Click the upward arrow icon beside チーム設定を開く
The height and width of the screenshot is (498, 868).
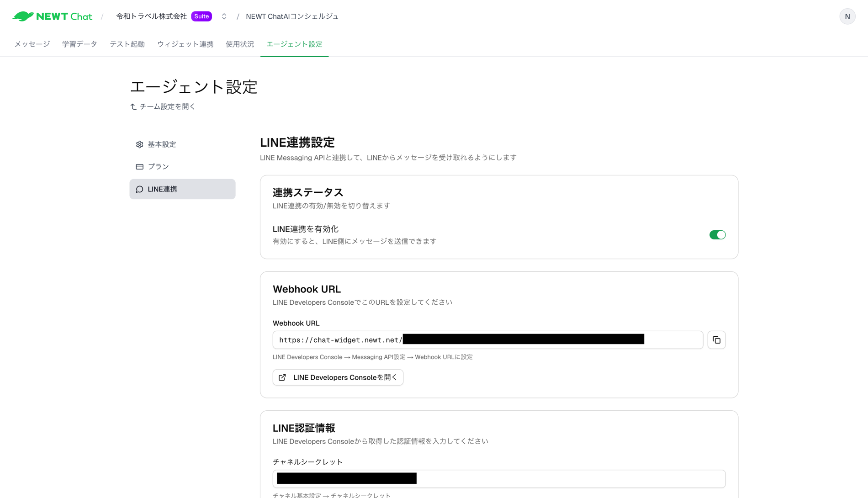click(132, 106)
